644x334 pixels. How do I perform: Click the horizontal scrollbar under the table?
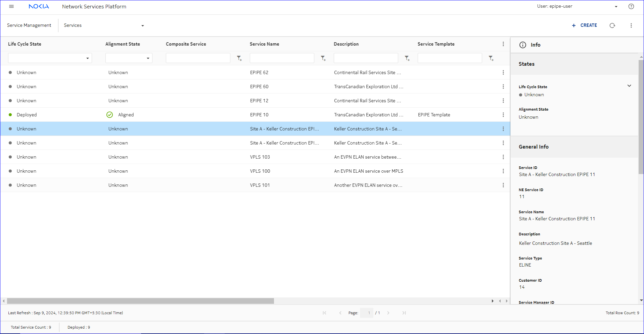[x=140, y=301]
